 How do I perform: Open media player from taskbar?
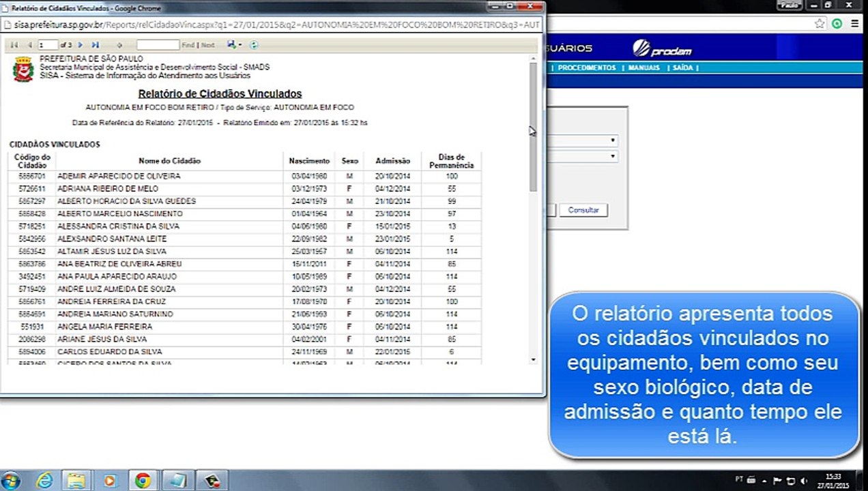point(110,480)
